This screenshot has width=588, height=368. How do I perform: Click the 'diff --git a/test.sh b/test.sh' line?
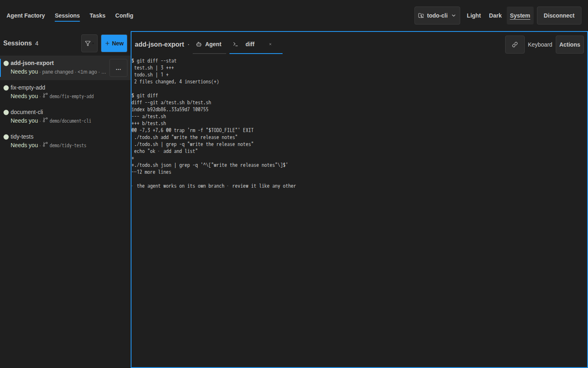point(171,103)
